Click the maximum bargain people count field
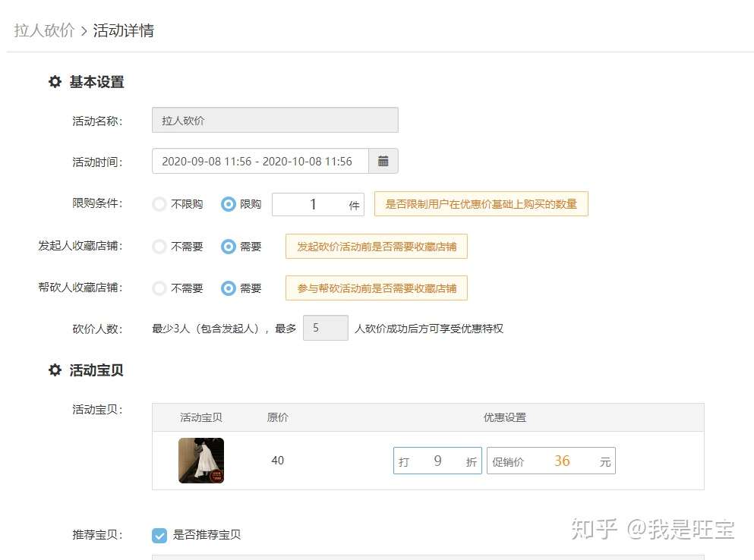This screenshot has width=754, height=560. 326,328
